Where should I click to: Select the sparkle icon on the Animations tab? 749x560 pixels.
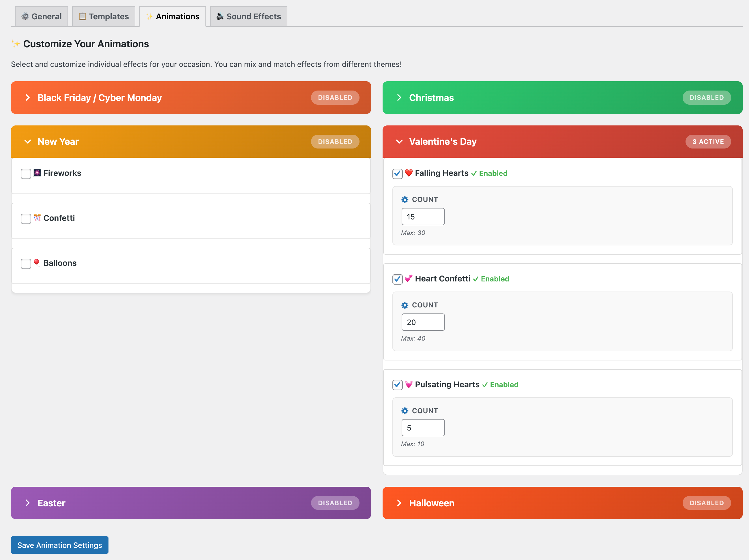(149, 16)
